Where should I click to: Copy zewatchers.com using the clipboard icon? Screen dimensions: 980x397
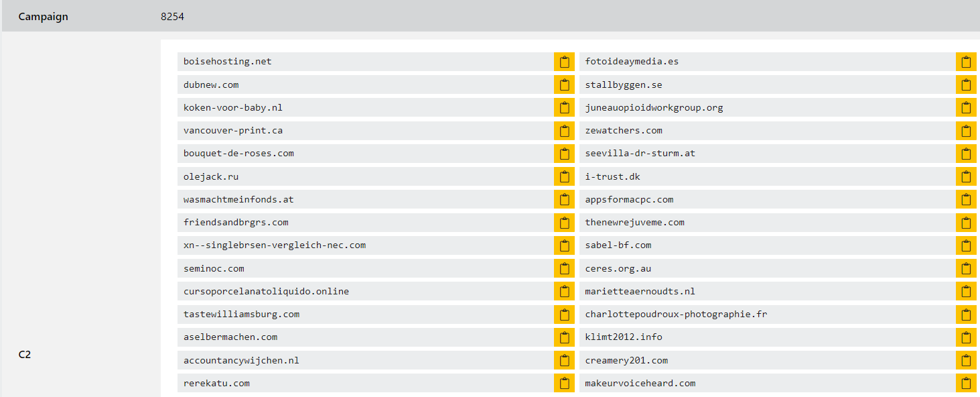point(965,131)
